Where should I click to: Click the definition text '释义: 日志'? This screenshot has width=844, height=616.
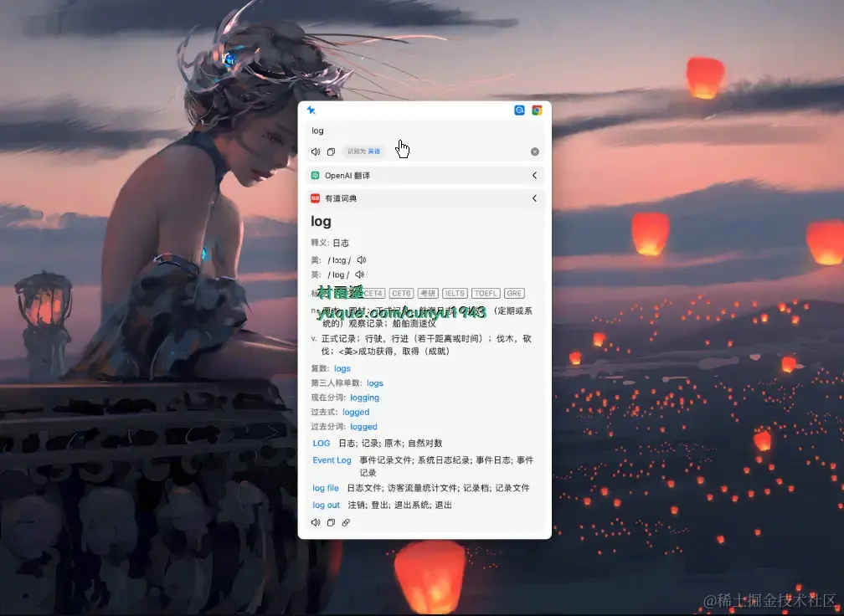coord(330,244)
